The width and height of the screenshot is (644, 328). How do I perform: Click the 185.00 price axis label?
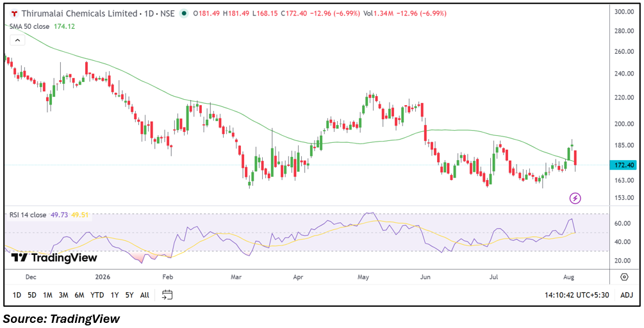tap(624, 145)
